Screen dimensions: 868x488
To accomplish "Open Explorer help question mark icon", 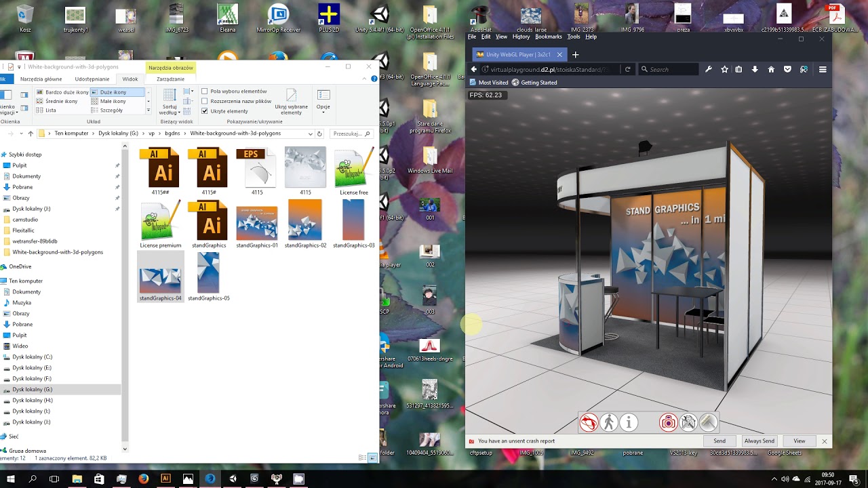I will pos(374,79).
